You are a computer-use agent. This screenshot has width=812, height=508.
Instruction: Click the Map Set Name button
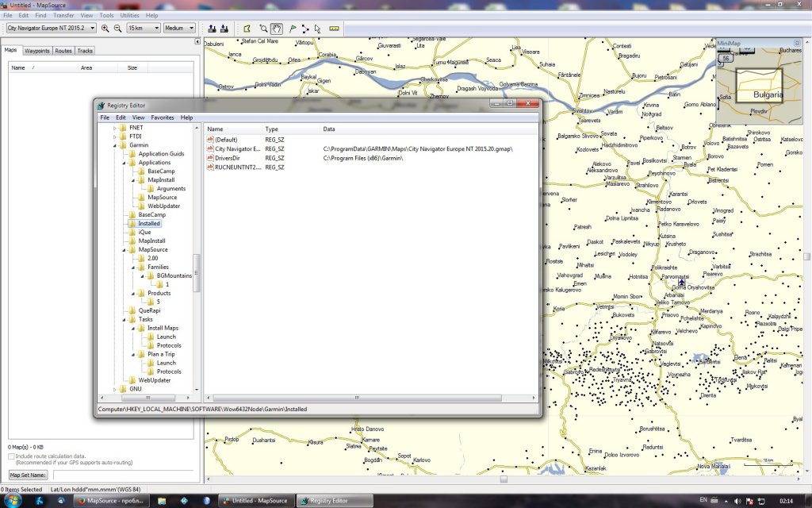29,475
